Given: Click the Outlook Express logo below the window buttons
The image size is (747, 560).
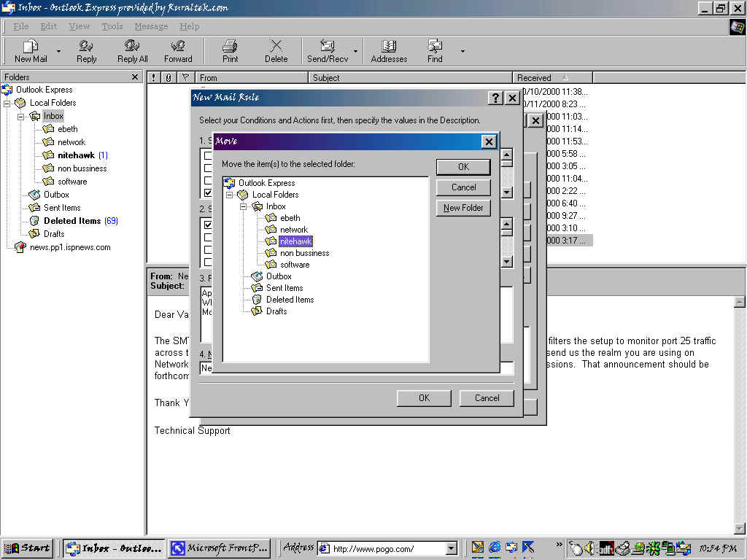Looking at the screenshot, I should [737, 27].
